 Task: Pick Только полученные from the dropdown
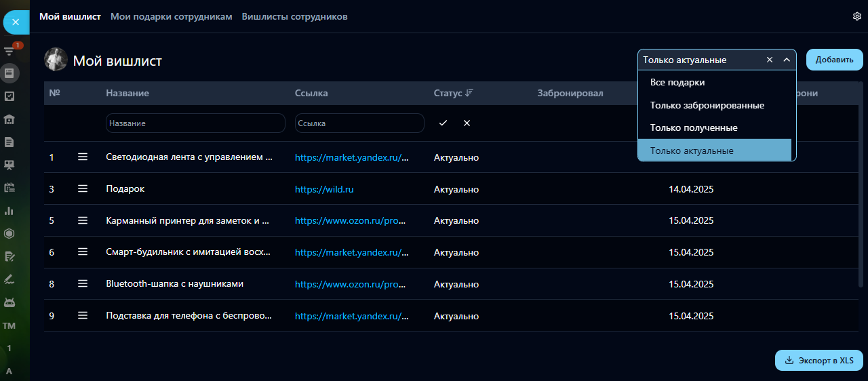pos(694,127)
